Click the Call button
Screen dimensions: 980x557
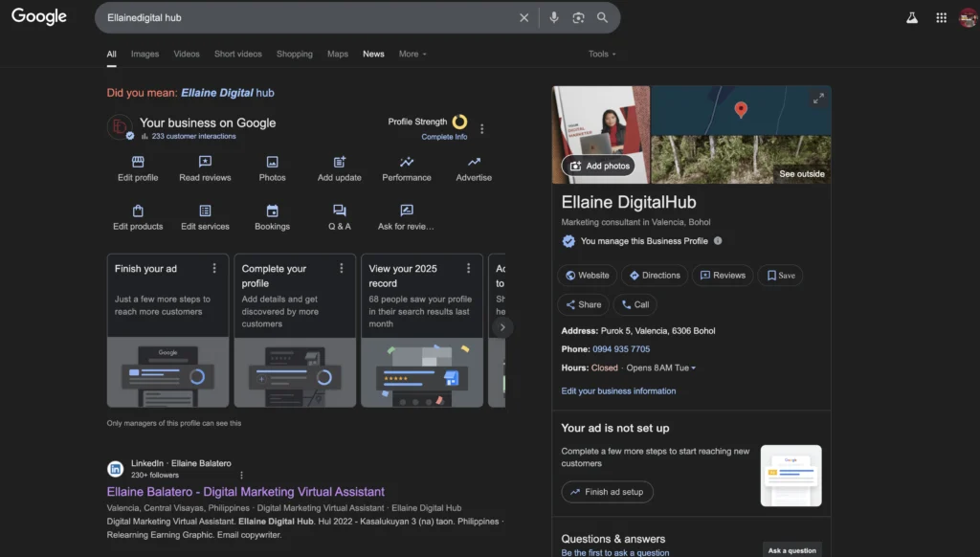coord(635,304)
